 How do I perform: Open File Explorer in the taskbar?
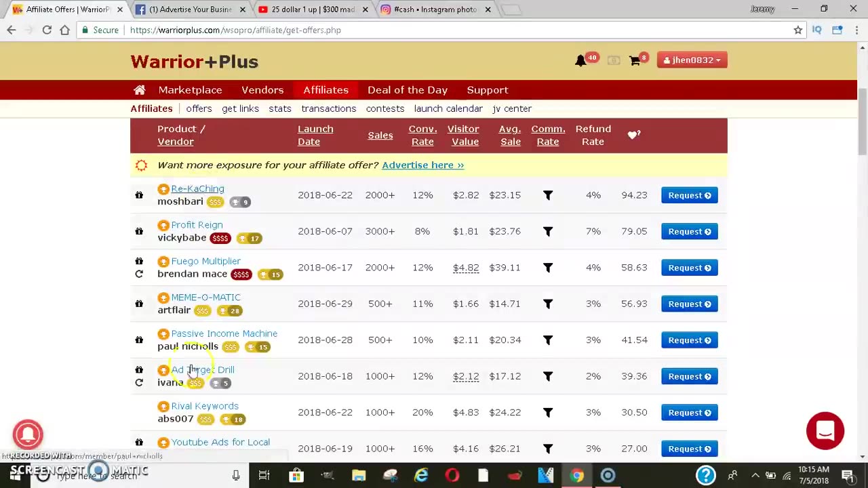(x=359, y=476)
